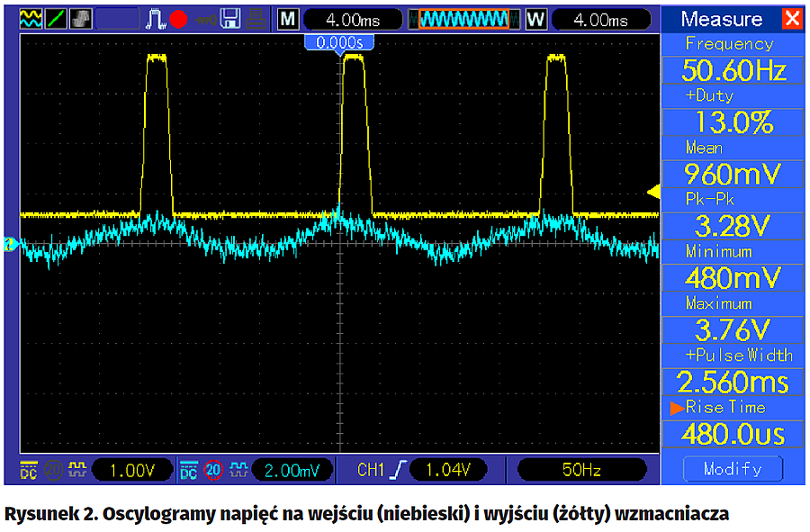Click the 1.04V trigger level field
Image resolution: width=810 pixels, height=532 pixels.
447,469
